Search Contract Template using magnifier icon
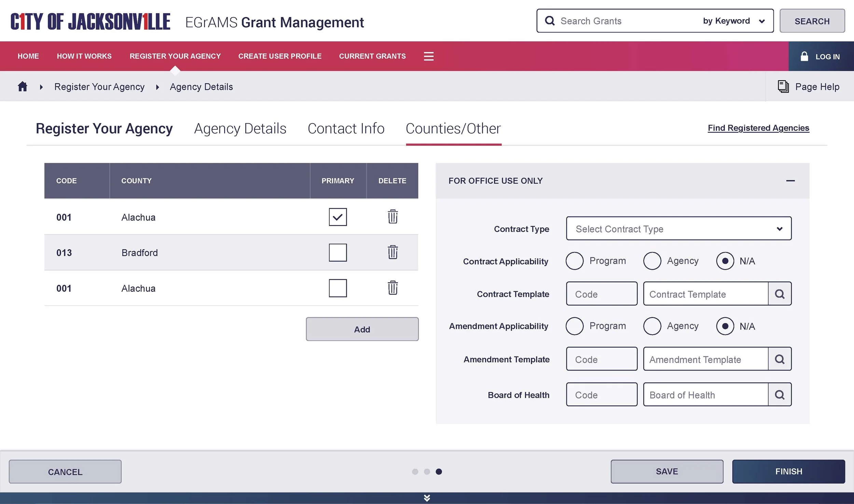Viewport: 854px width, 504px height. [779, 294]
